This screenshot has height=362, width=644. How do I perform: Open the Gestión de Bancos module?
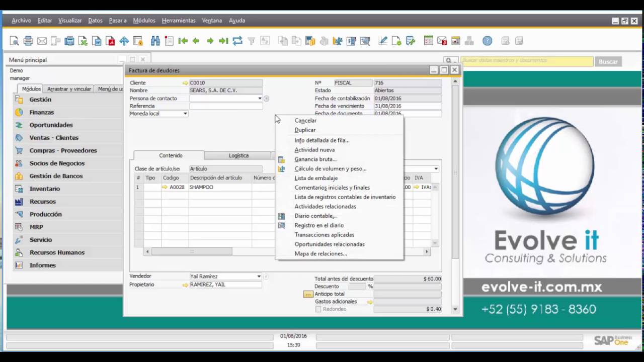click(x=56, y=176)
